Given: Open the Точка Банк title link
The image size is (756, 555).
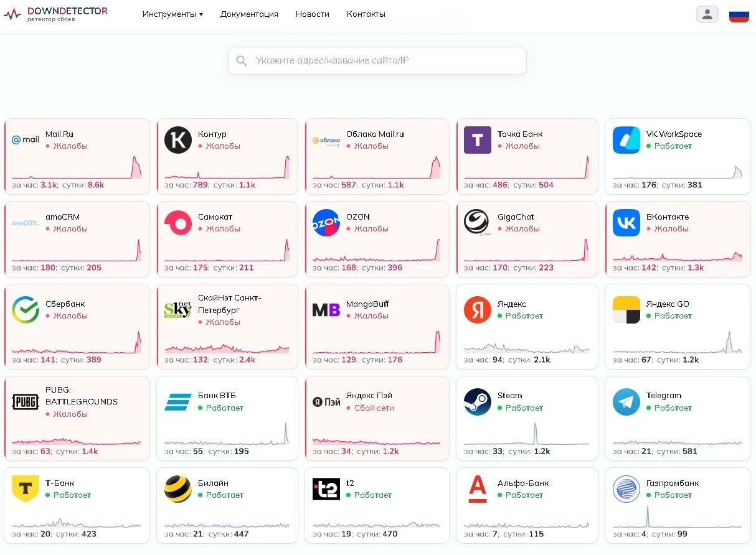Looking at the screenshot, I should pos(520,134).
